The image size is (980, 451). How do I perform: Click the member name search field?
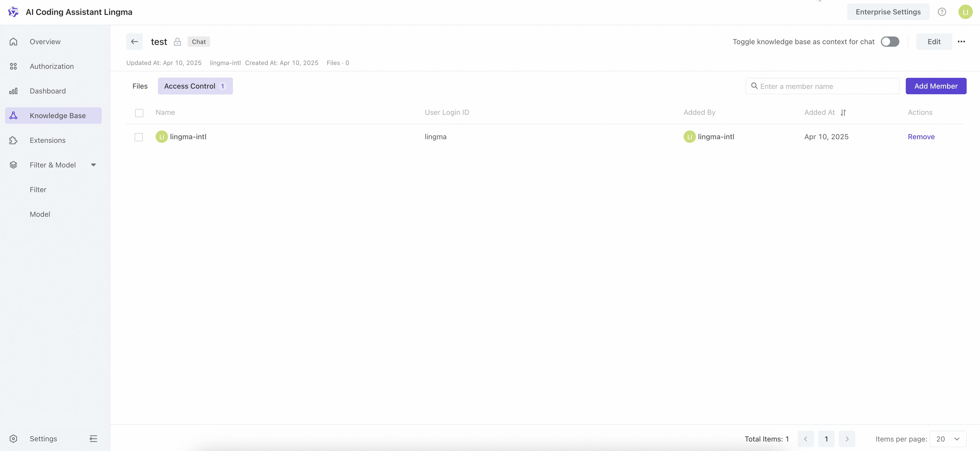point(826,86)
